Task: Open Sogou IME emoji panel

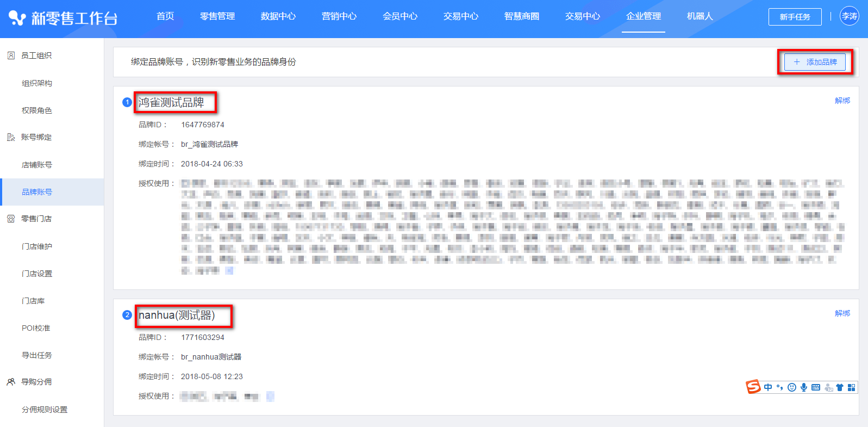Action: tap(792, 387)
